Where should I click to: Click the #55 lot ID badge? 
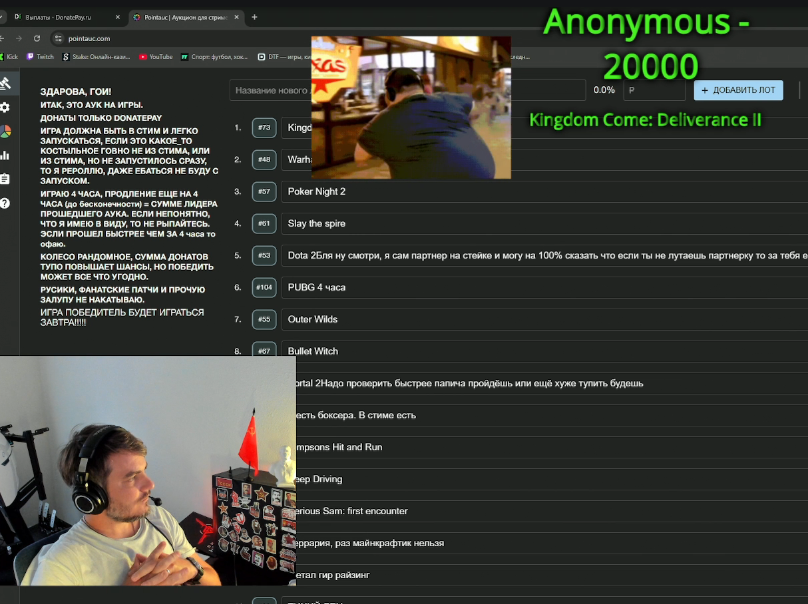(x=264, y=320)
